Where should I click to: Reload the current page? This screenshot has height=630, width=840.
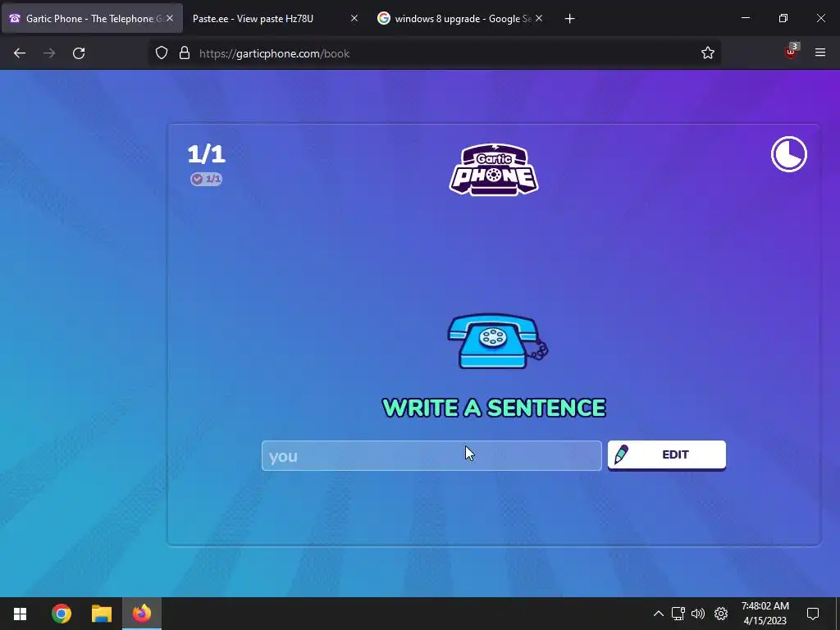[x=79, y=53]
